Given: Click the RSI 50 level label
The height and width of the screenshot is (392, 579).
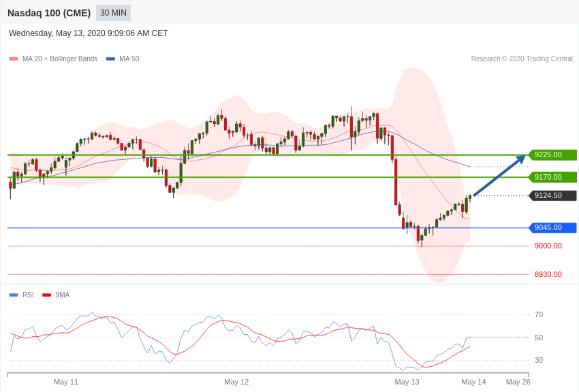Looking at the screenshot, I should point(539,338).
